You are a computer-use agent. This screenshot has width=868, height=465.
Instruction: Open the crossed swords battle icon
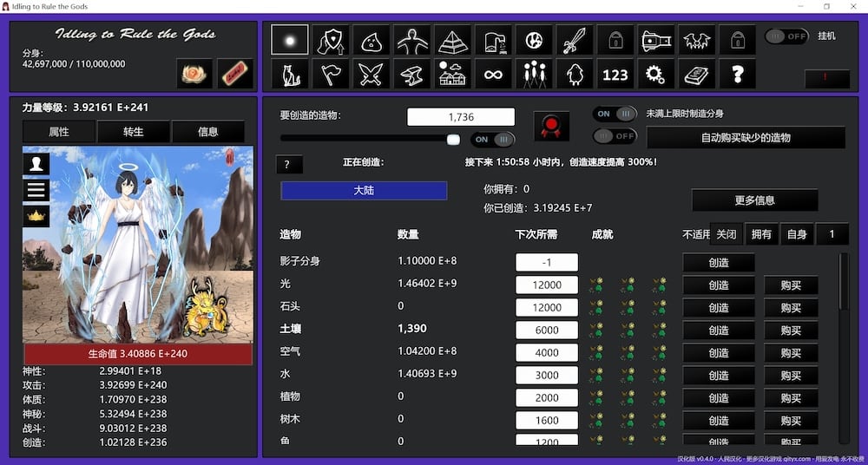point(371,74)
